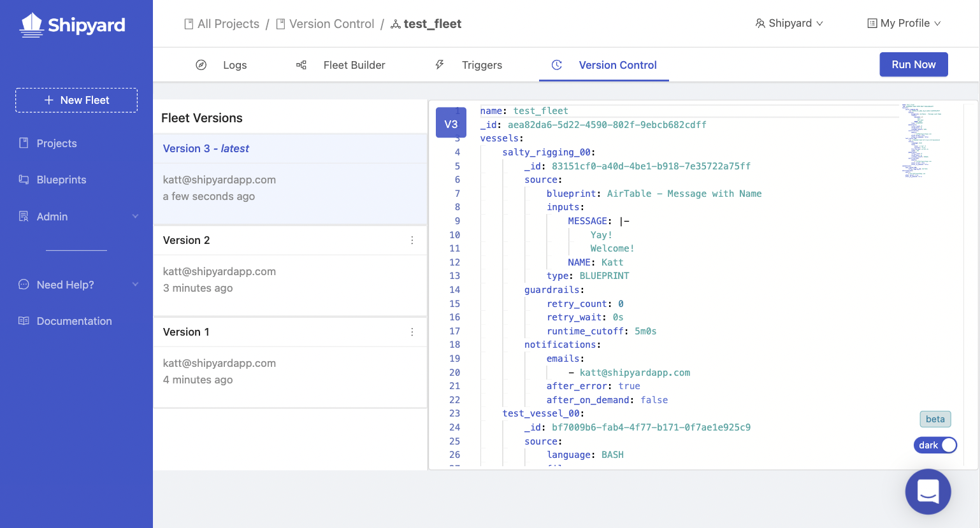
Task: Click the Fleet Builder diagram icon
Action: pyautogui.click(x=301, y=65)
